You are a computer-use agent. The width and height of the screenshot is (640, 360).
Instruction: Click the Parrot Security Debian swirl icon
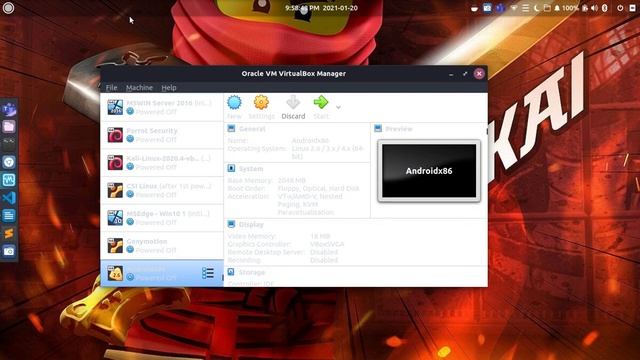pyautogui.click(x=115, y=135)
